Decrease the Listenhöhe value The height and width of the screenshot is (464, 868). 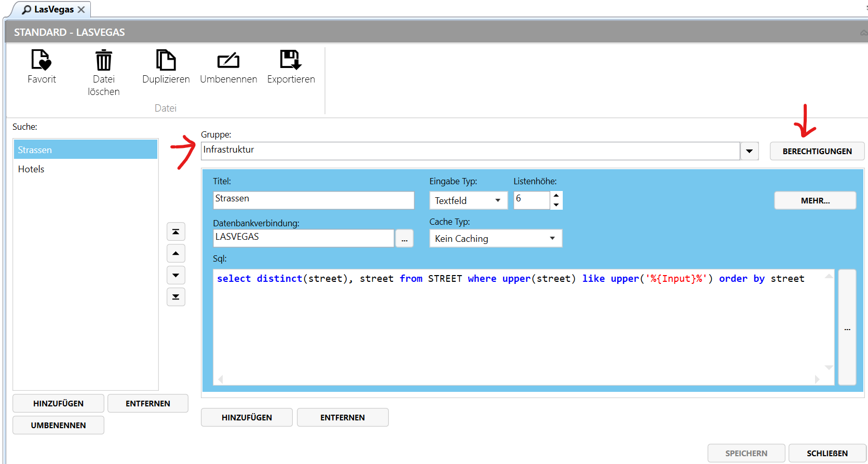pyautogui.click(x=556, y=204)
